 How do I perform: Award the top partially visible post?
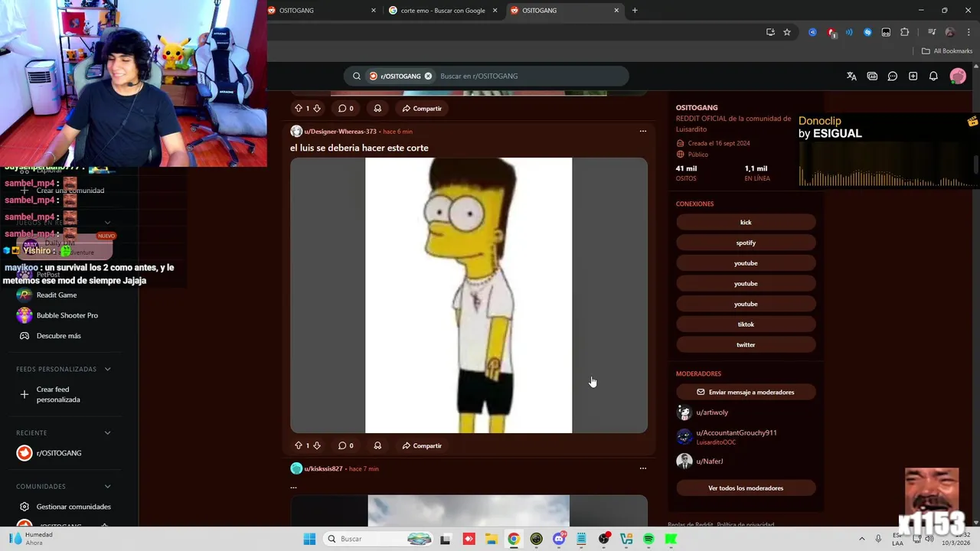377,109
